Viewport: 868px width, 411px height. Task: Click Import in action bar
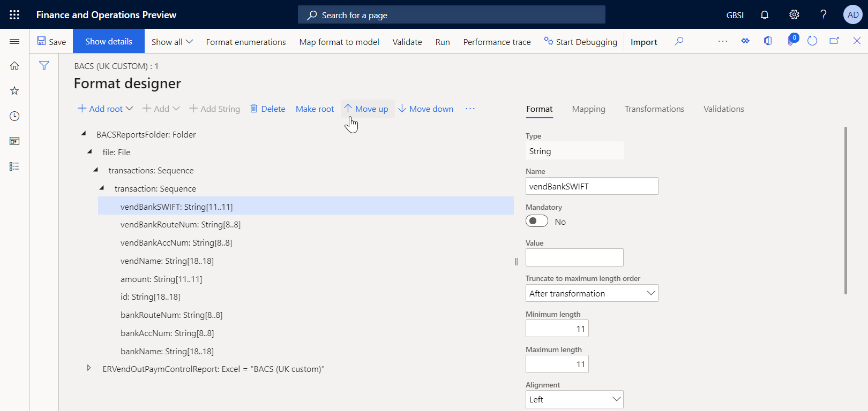[x=643, y=42]
